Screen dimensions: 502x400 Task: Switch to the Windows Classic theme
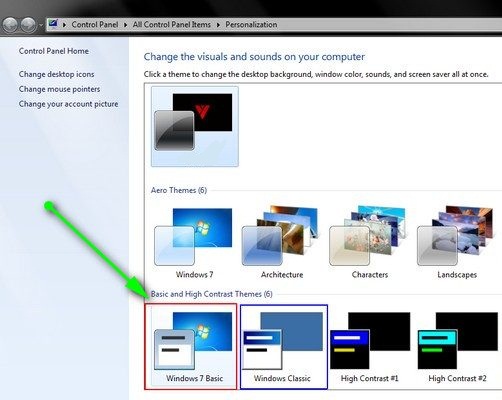tap(284, 347)
